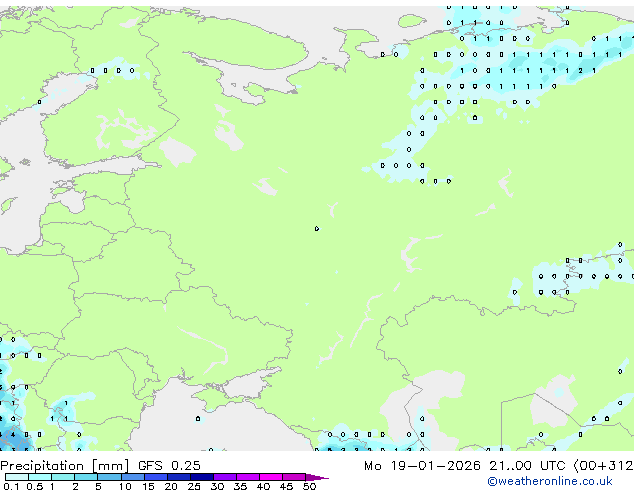634x490 pixels.
Task: Pick the magenta 45-50 mm legend swatch
Action: pyautogui.click(x=297, y=477)
